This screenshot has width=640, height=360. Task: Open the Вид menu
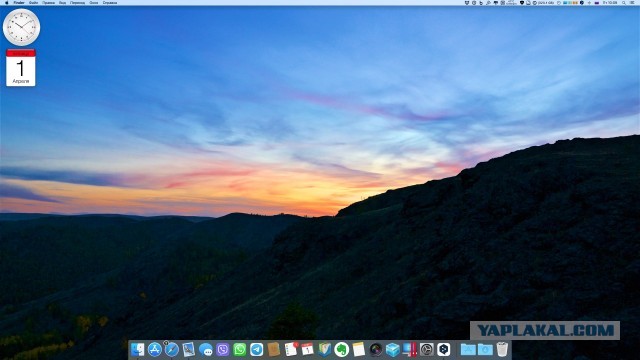(x=62, y=2)
